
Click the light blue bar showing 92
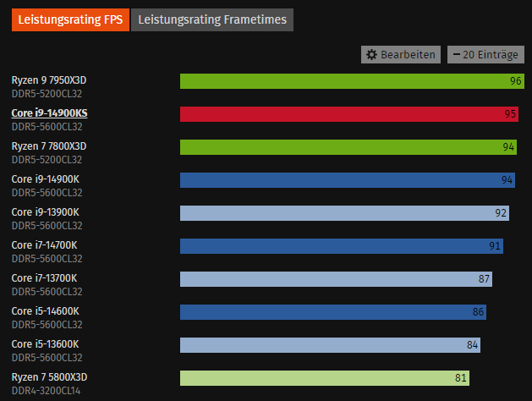(x=344, y=213)
